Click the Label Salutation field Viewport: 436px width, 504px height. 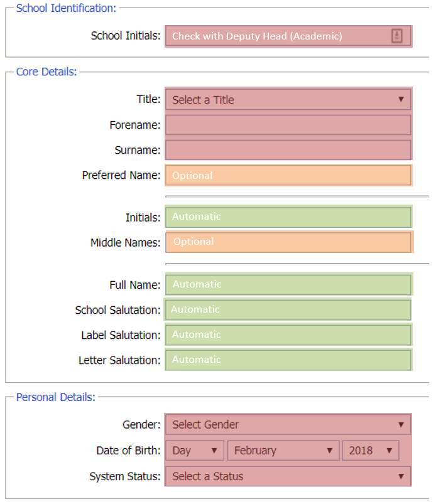(288, 335)
